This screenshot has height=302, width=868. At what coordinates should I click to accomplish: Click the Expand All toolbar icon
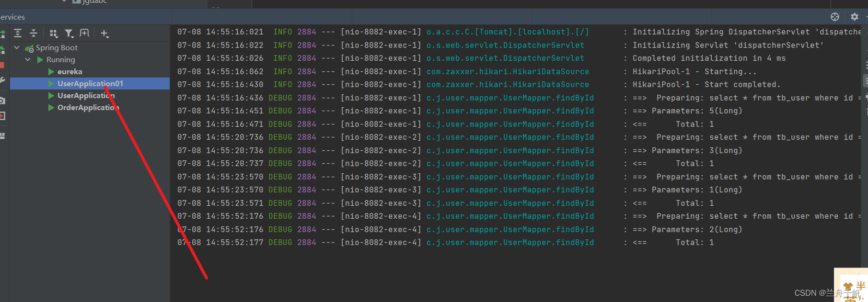point(18,33)
